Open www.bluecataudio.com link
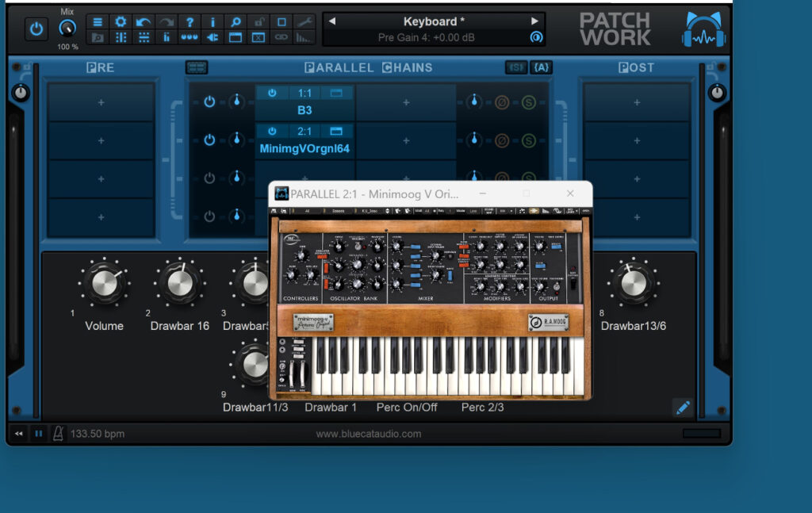This screenshot has height=513, width=812. pos(369,434)
